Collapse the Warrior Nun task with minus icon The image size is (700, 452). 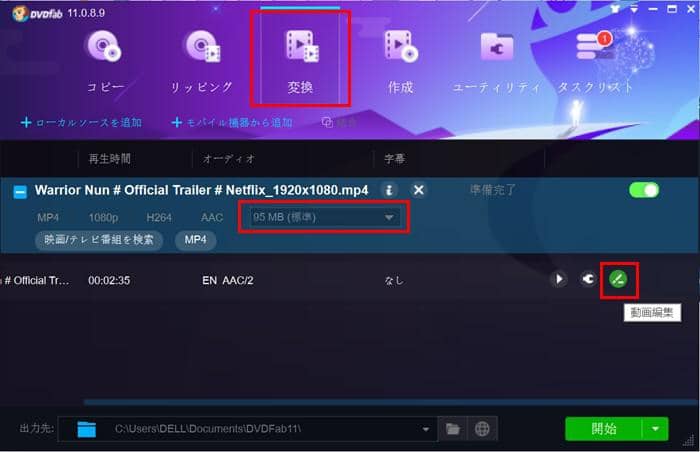20,192
